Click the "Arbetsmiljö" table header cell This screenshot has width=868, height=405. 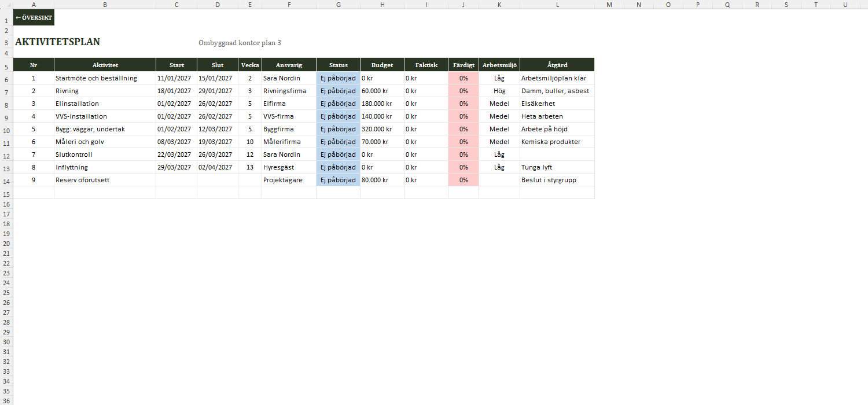pos(499,65)
